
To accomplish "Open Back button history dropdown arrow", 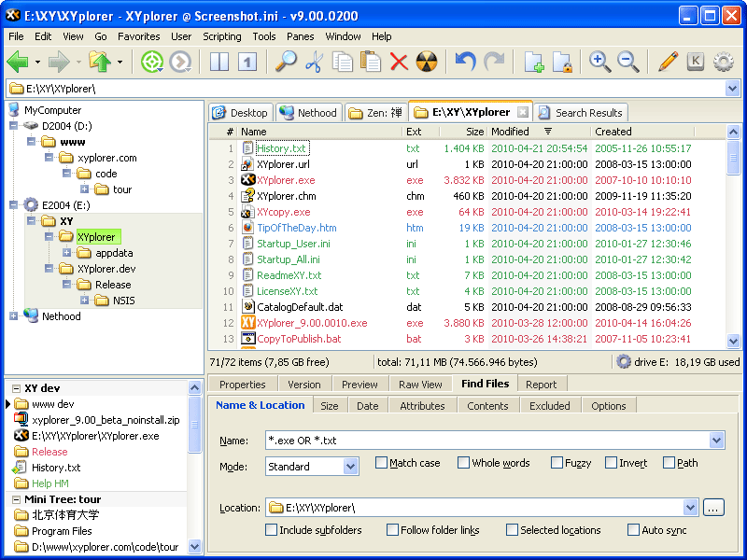I will click(x=37, y=62).
